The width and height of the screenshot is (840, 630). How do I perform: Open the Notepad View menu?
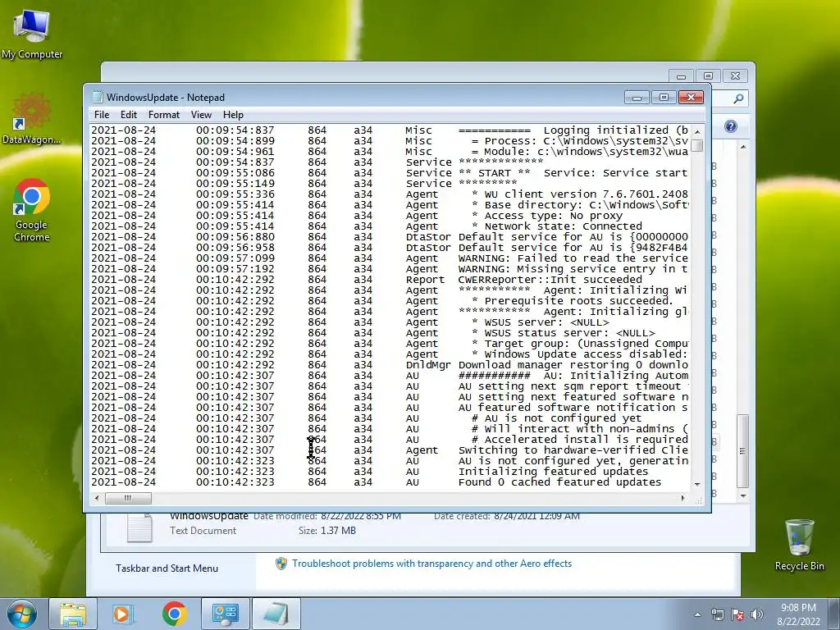tap(201, 115)
